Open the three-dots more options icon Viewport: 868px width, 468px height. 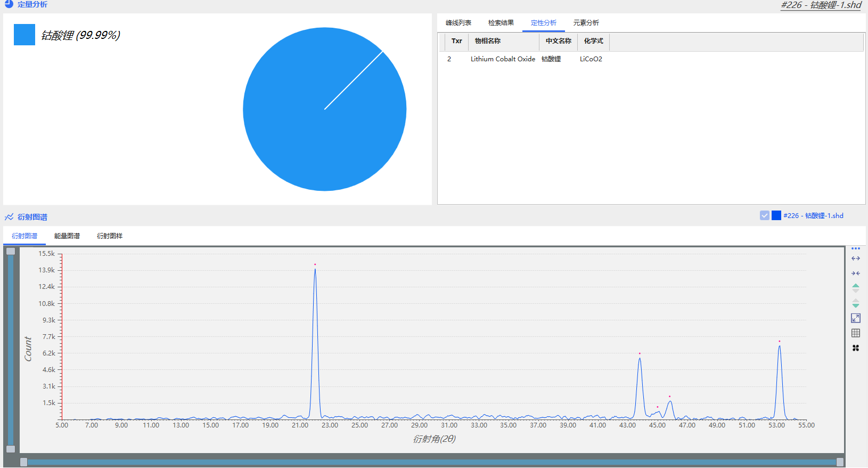click(856, 248)
